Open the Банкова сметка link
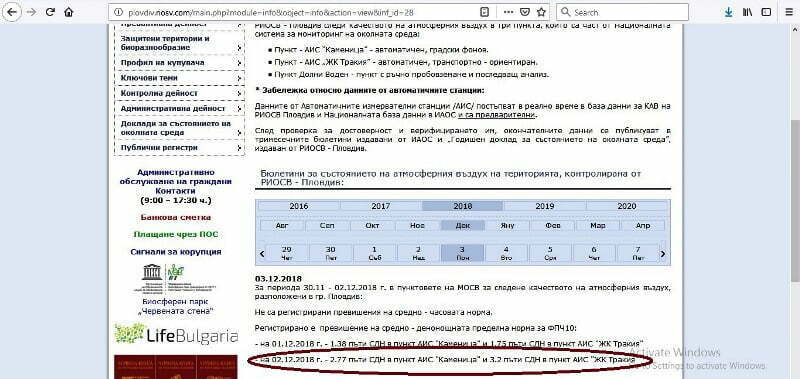Image resolution: width=800 pixels, height=379 pixels. click(x=176, y=217)
